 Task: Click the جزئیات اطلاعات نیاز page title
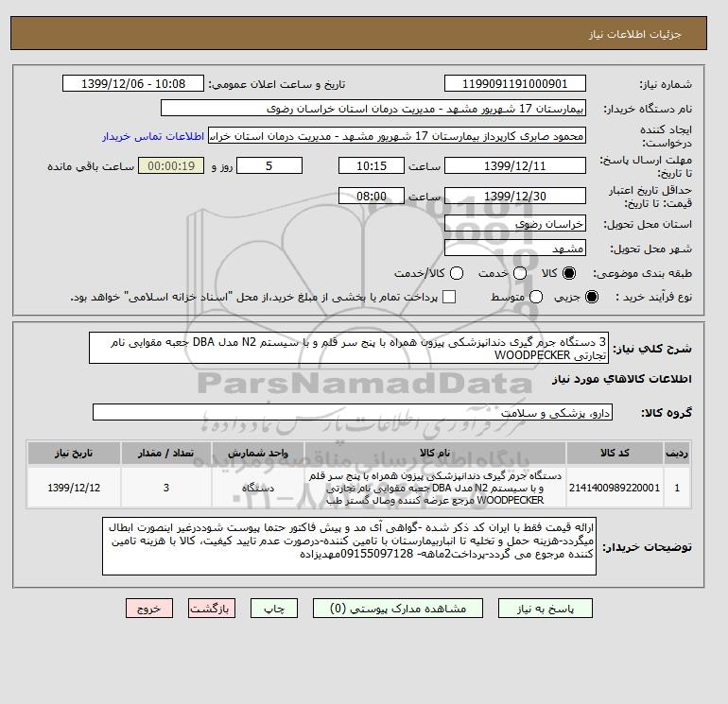pyautogui.click(x=635, y=34)
